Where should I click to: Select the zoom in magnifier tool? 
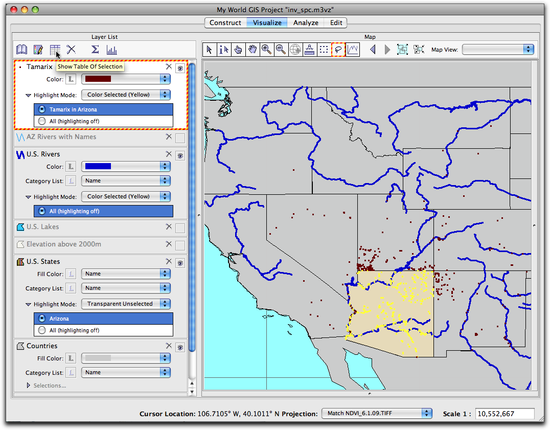pyautogui.click(x=266, y=49)
